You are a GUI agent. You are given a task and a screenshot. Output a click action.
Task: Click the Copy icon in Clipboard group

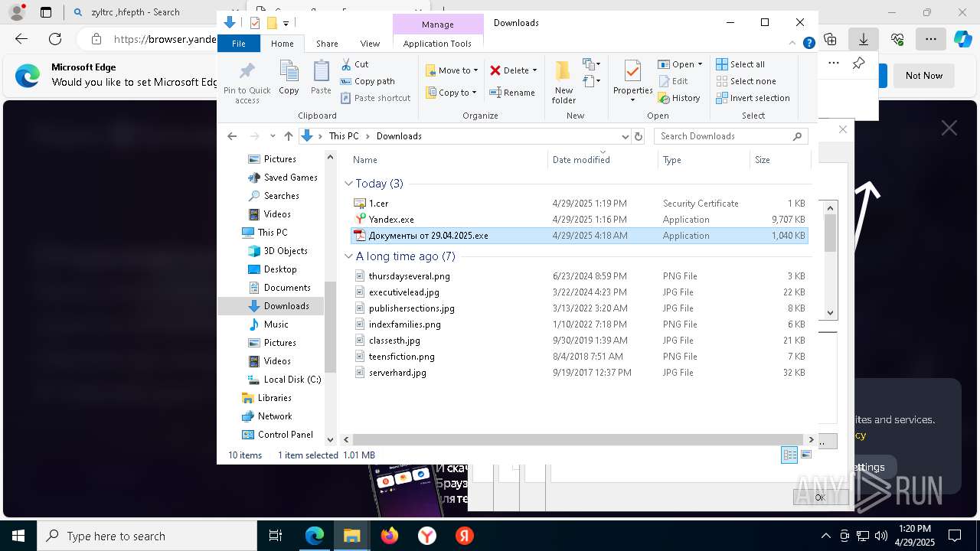pos(289,77)
